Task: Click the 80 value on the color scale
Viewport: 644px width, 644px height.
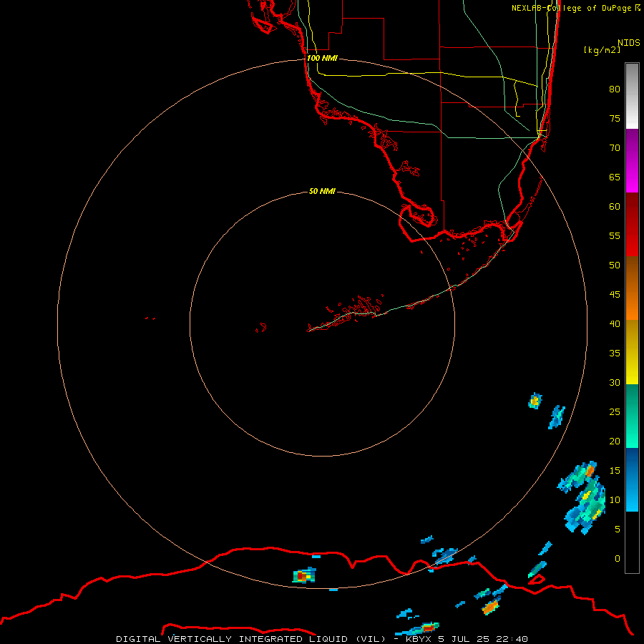Action: [615, 89]
